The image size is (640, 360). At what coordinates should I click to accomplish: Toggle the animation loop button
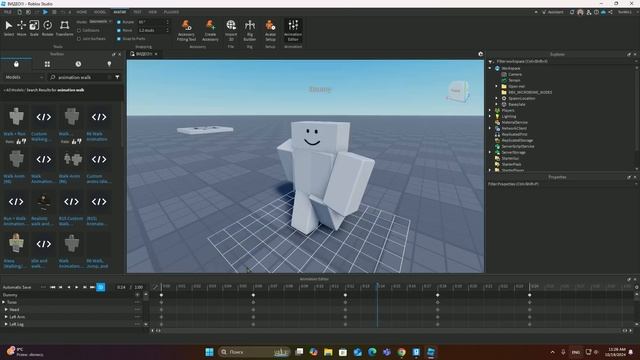101,287
